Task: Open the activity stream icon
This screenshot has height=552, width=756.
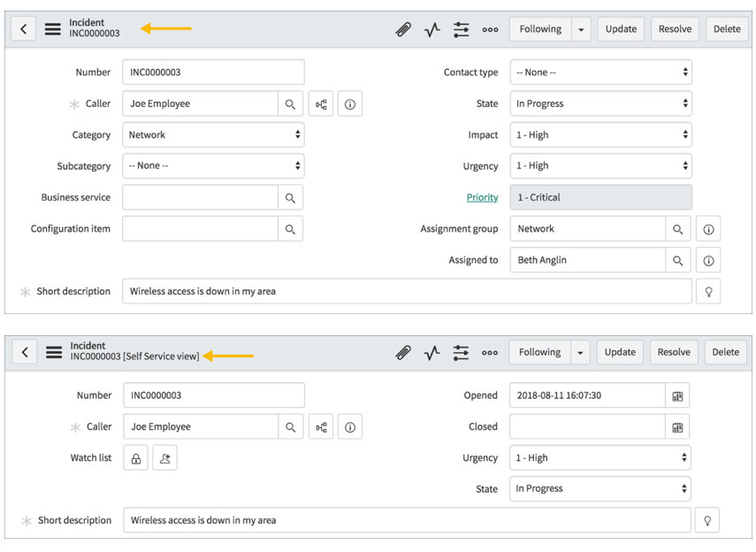Action: [x=431, y=29]
